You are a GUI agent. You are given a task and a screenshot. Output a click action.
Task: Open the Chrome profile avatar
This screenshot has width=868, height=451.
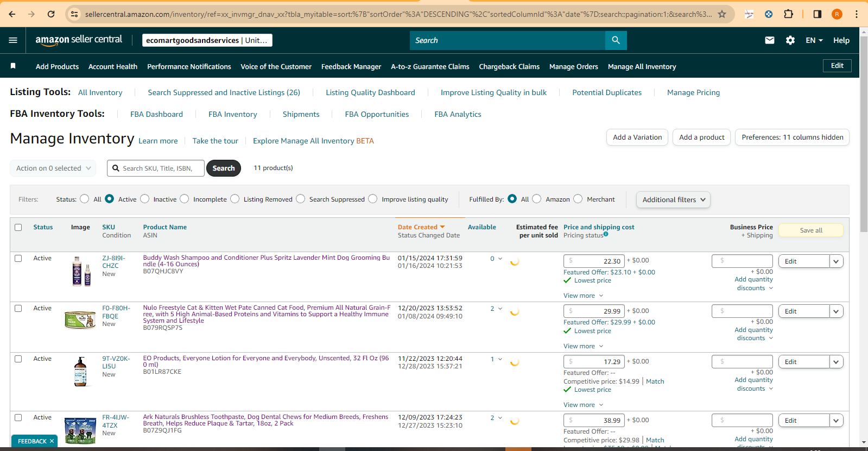pyautogui.click(x=837, y=14)
